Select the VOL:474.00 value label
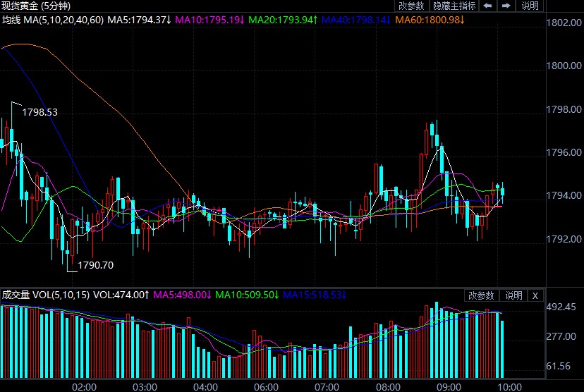Image resolution: width=584 pixels, height=392 pixels. (x=121, y=295)
